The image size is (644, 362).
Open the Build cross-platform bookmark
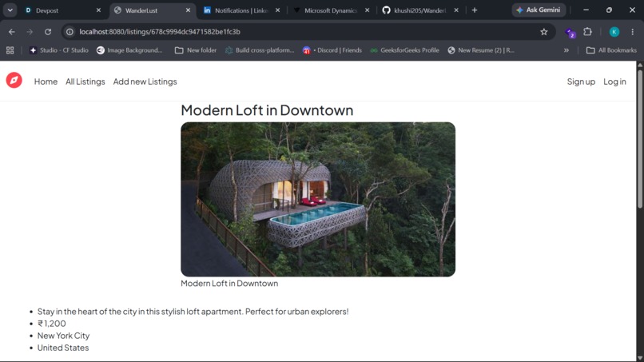click(x=260, y=50)
